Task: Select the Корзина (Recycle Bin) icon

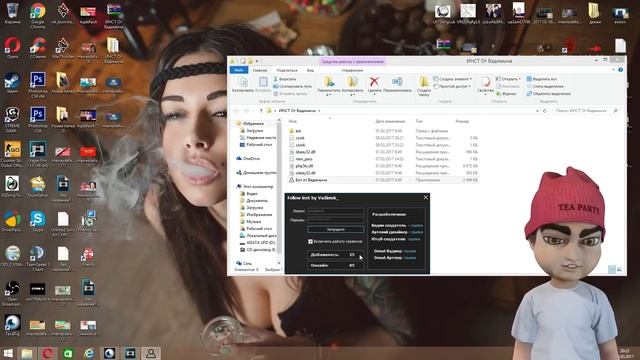Action: [x=12, y=13]
